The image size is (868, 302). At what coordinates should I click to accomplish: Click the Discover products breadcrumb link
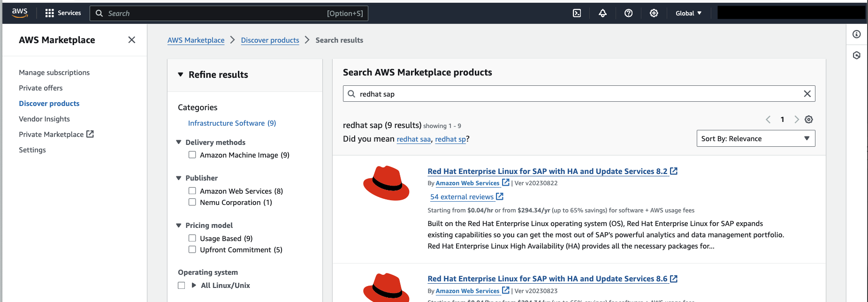tap(270, 40)
